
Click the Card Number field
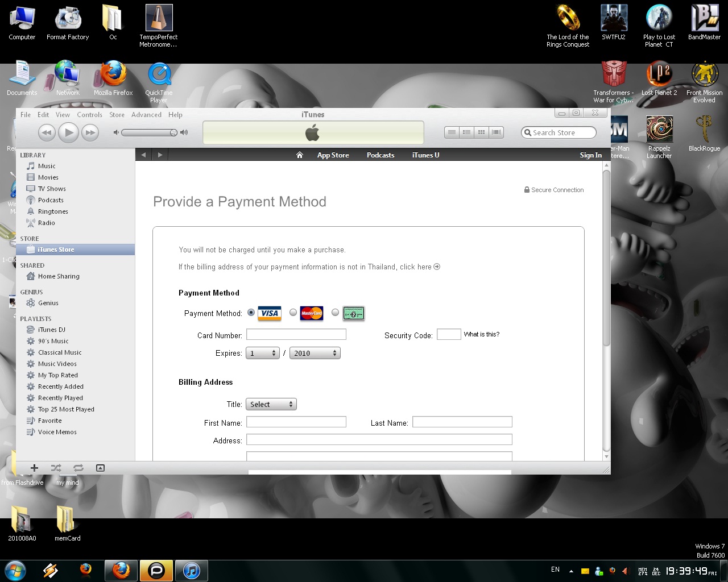click(x=296, y=335)
